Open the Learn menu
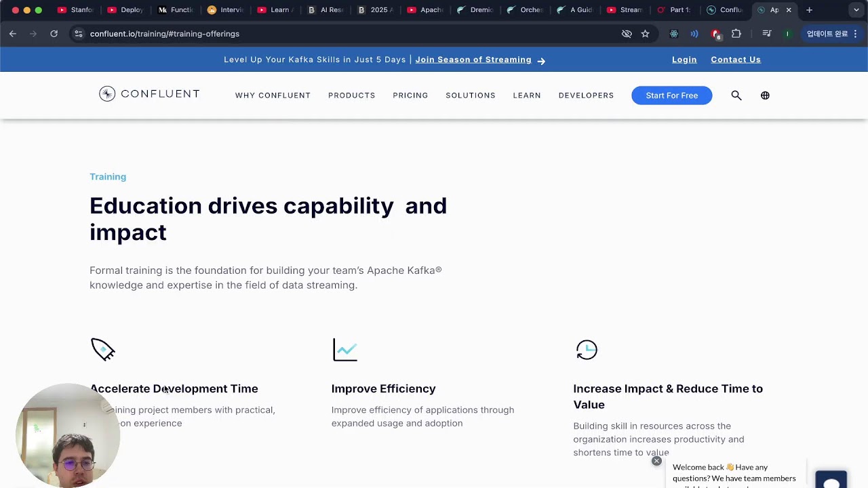The width and height of the screenshot is (868, 488). [x=527, y=96]
